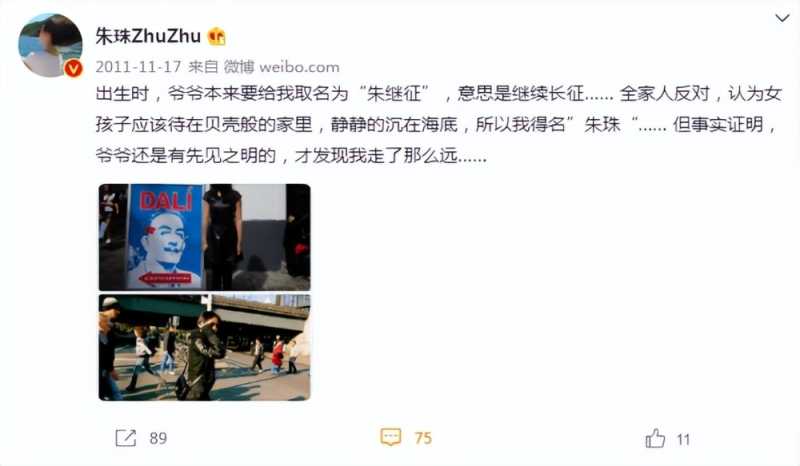Open the 2011-11-17 post timestamp
This screenshot has width=800, height=466.
(x=138, y=67)
